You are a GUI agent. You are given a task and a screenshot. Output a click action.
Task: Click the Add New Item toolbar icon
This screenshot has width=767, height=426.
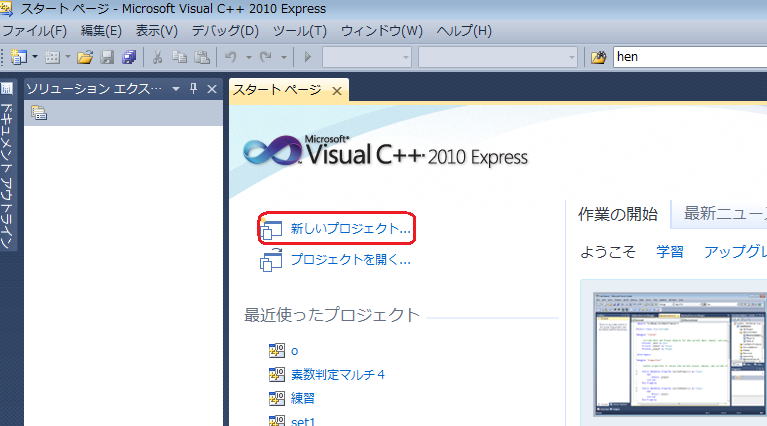tap(52, 57)
